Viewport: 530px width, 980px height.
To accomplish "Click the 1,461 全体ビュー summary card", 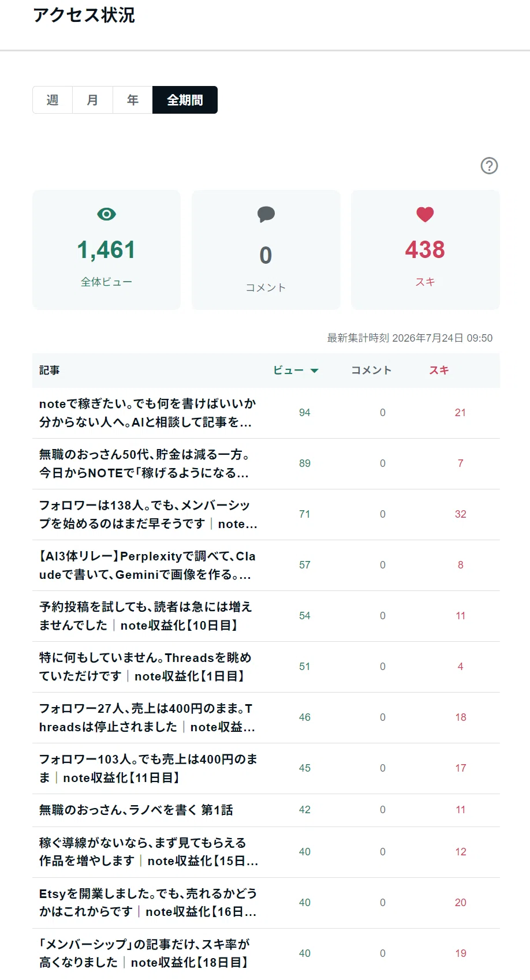I will 106,250.
